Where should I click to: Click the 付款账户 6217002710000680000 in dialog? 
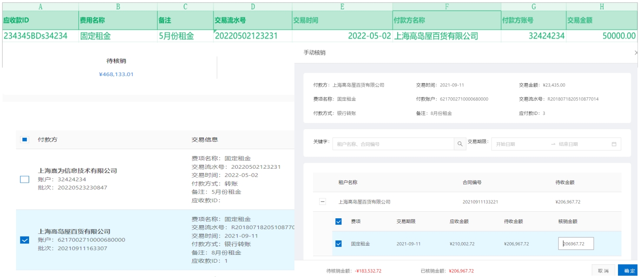[464, 99]
